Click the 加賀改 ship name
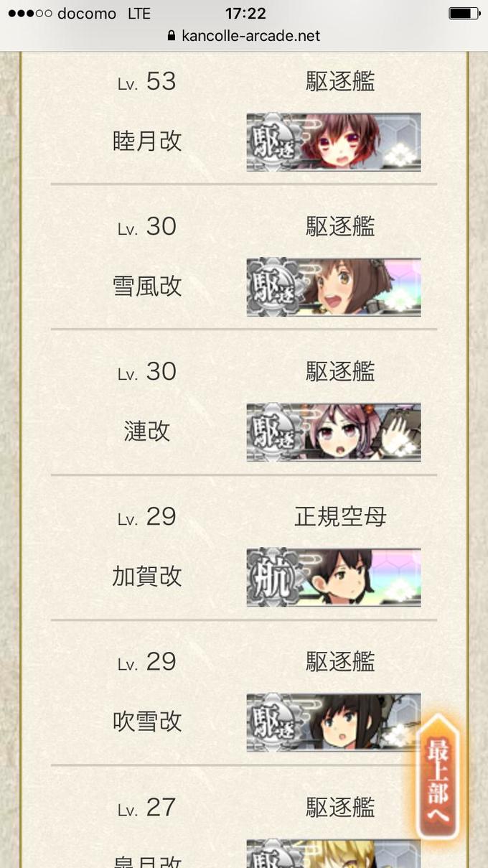Image resolution: width=488 pixels, height=868 pixels. point(147,577)
